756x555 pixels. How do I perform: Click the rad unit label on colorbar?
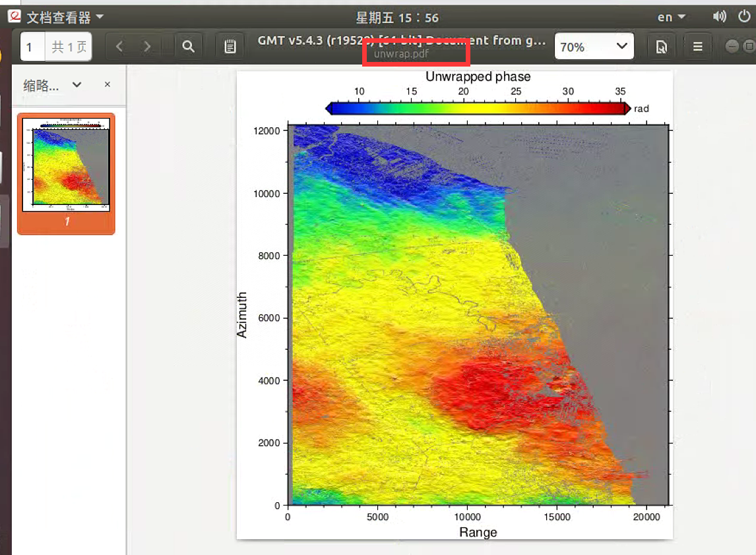coord(641,109)
